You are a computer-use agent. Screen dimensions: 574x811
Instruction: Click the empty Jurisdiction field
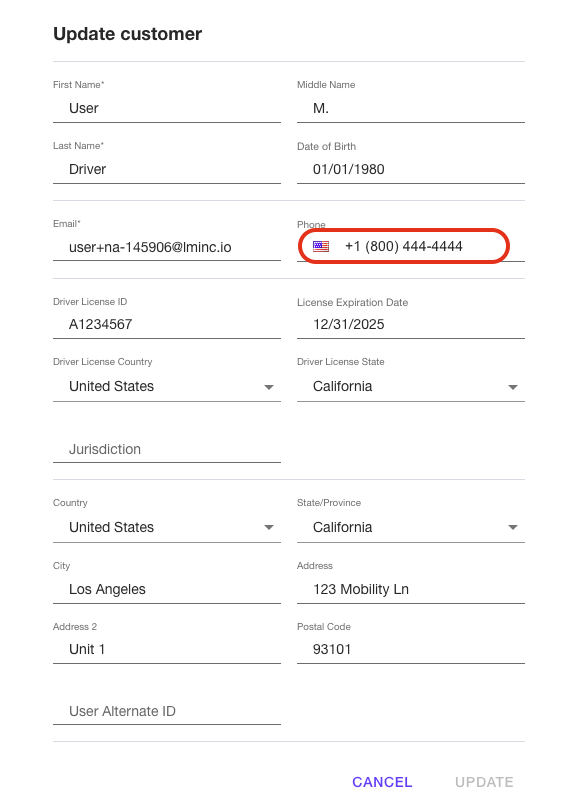pos(167,449)
